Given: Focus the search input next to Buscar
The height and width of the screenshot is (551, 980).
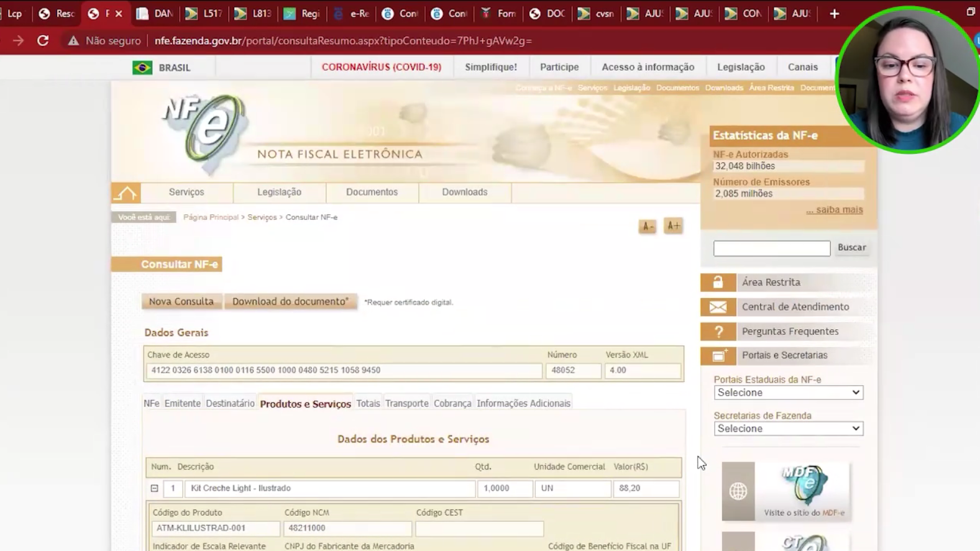Looking at the screenshot, I should click(x=772, y=248).
